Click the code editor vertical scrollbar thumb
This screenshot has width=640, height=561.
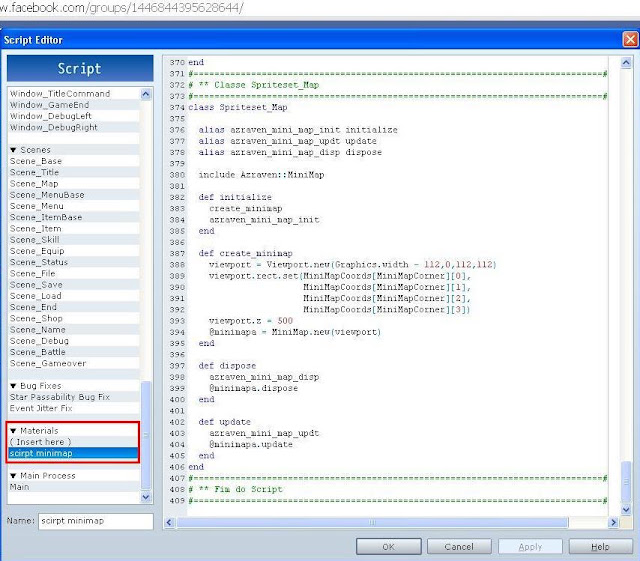click(626, 482)
